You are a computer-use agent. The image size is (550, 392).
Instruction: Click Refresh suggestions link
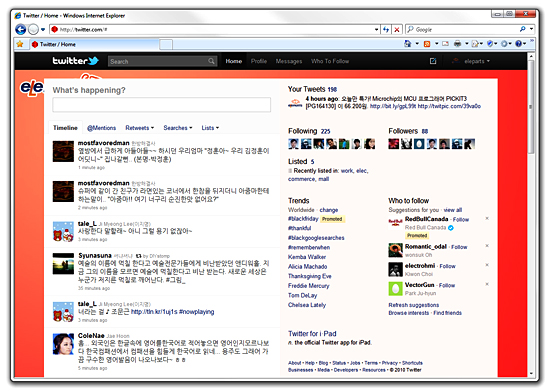click(414, 305)
